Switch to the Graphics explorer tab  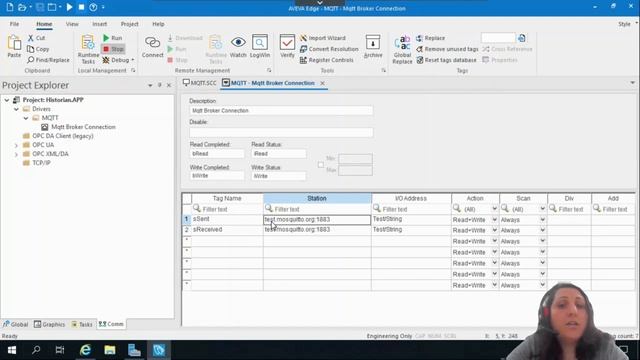coord(49,324)
